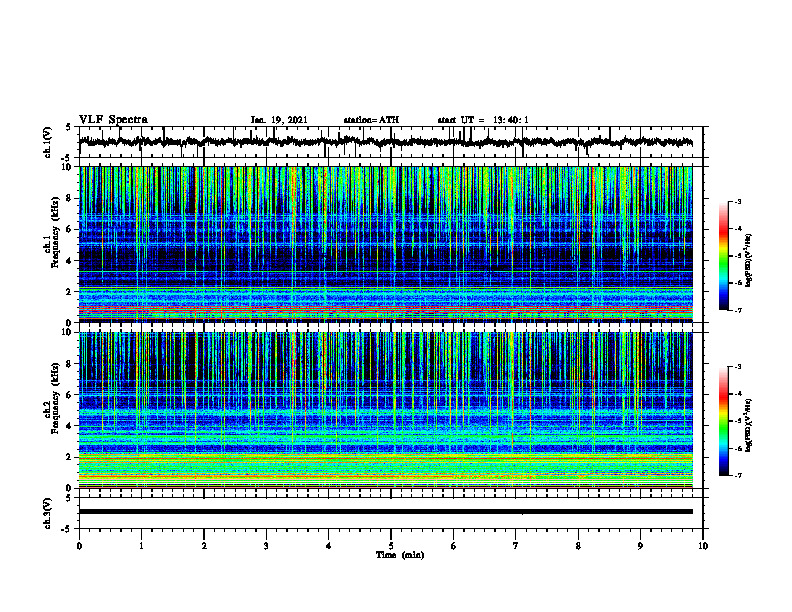Screen dimensions: 792x612
Task: Click the ch.1(V) waveform trace panel
Action: 391,142
